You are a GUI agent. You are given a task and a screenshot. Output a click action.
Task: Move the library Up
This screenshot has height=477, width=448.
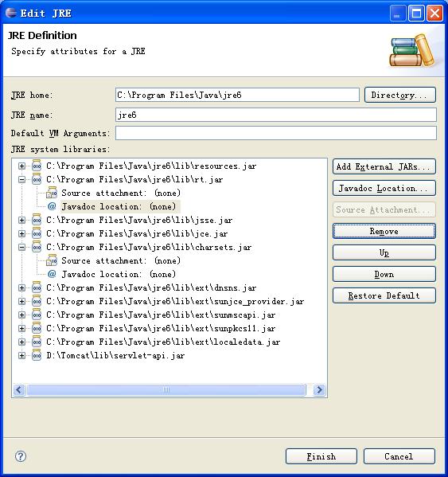[384, 252]
